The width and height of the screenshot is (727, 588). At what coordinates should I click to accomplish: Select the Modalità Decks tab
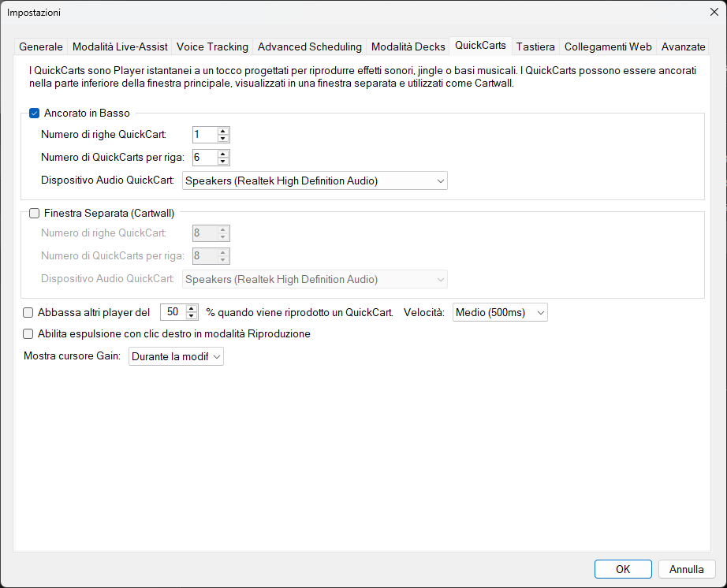[x=408, y=47]
